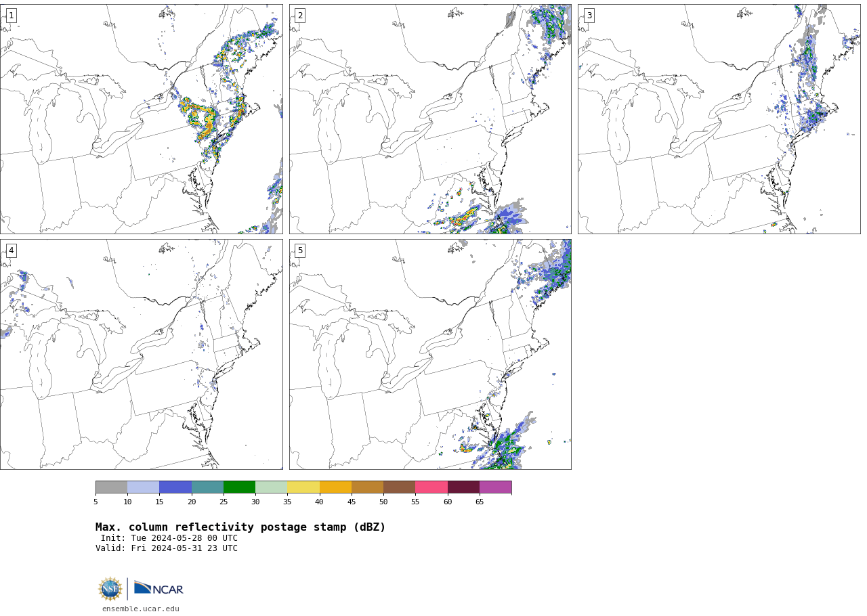
Task: Open ensemble member 1 reflectivity map
Action: coord(141,119)
